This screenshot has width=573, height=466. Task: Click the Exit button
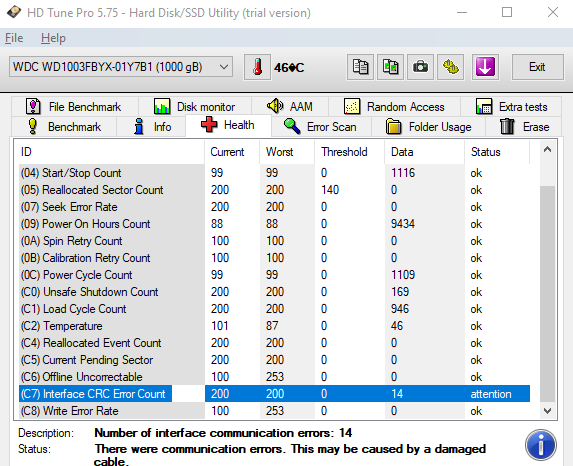pyautogui.click(x=537, y=67)
